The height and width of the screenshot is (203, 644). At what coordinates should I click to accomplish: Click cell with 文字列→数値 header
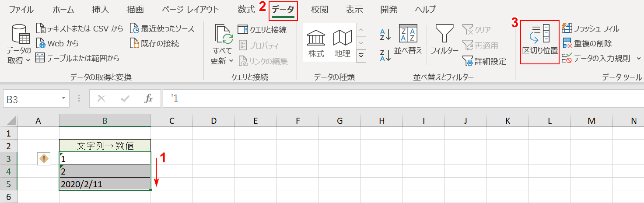[x=105, y=146]
